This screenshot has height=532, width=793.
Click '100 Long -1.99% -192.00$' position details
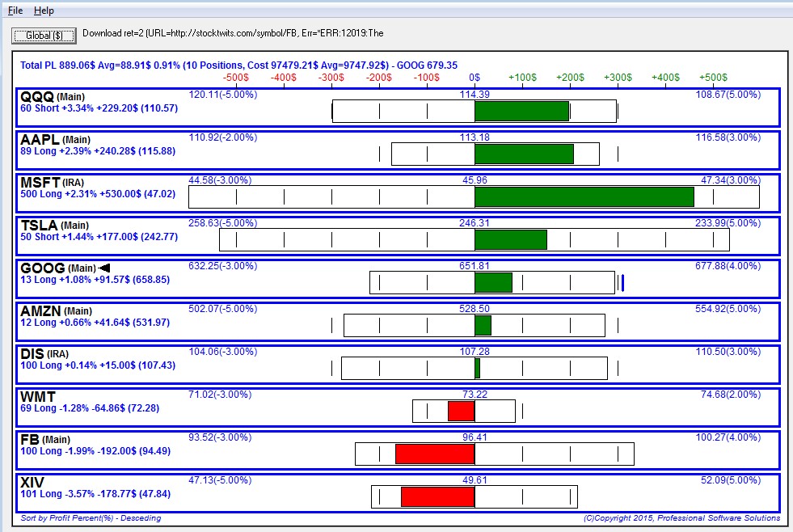[x=95, y=451]
